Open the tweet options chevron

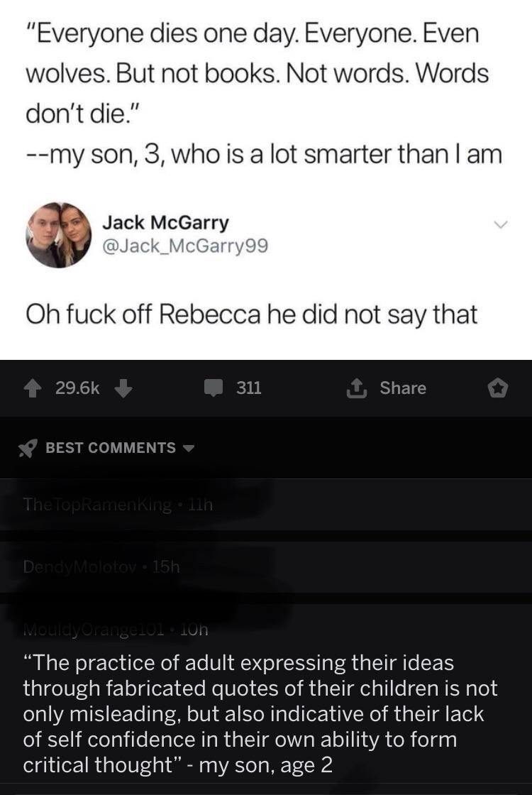coord(501,224)
